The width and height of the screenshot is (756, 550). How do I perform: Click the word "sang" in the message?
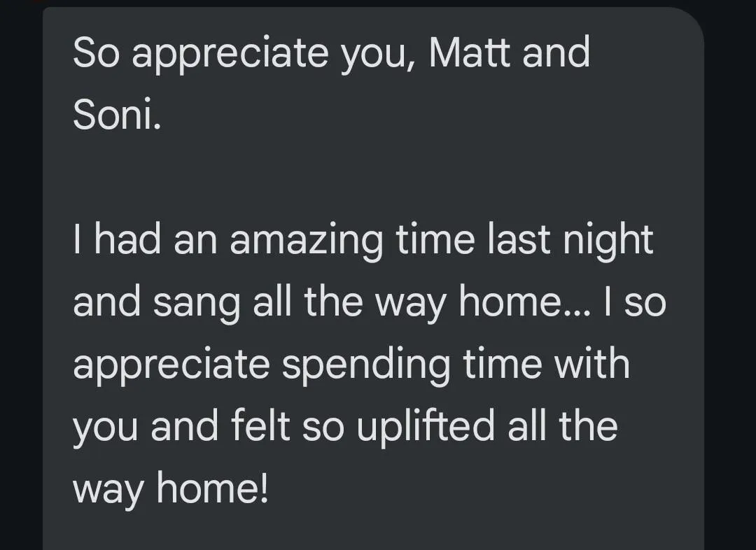click(x=197, y=303)
